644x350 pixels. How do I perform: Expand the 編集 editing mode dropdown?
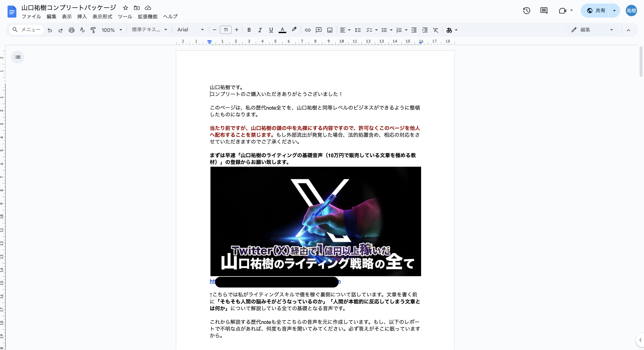(x=593, y=30)
